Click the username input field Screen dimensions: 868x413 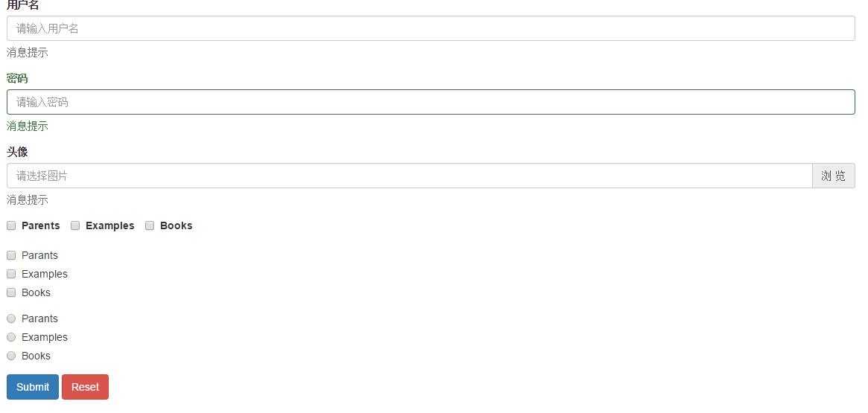point(431,28)
